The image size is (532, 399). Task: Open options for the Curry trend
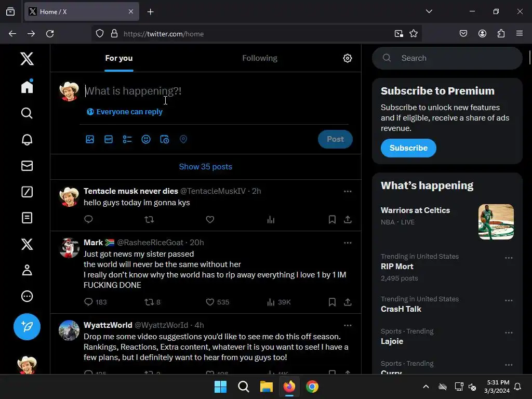[509, 365]
